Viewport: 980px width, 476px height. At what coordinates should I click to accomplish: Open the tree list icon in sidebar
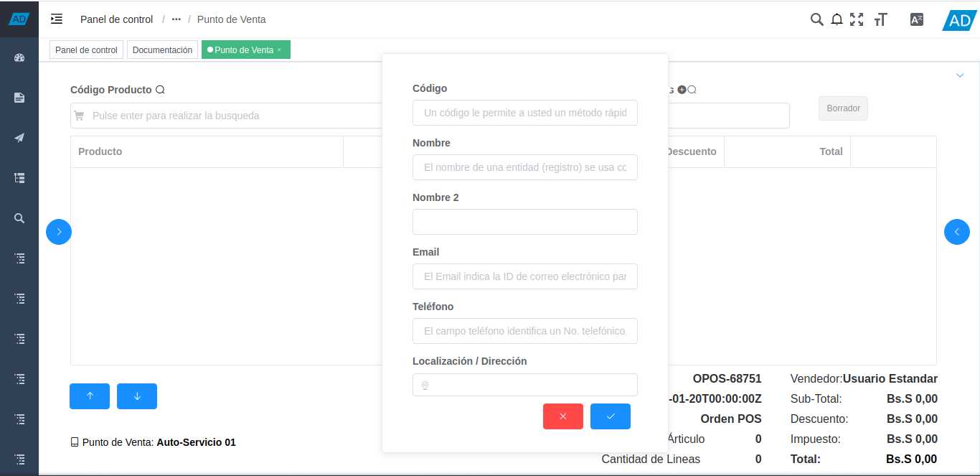point(19,178)
